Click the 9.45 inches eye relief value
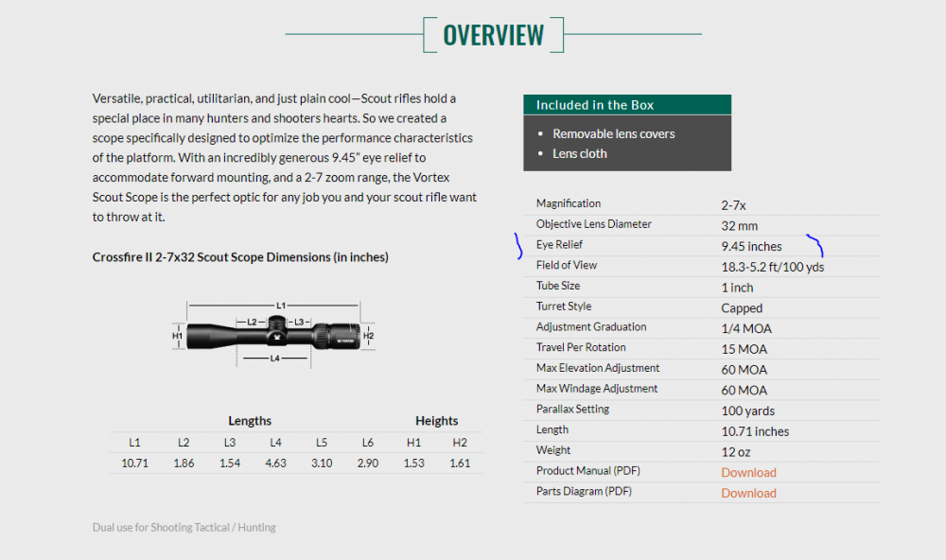The image size is (946, 560). click(751, 247)
